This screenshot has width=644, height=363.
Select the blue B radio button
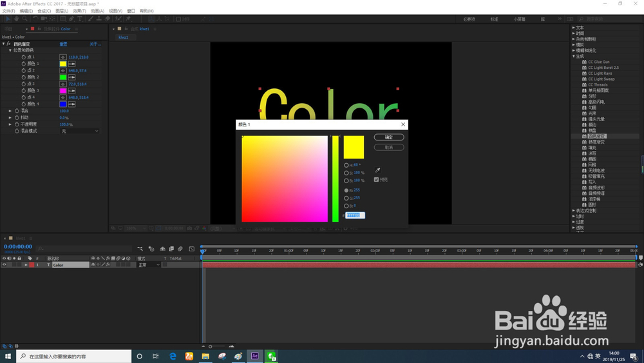click(x=346, y=206)
